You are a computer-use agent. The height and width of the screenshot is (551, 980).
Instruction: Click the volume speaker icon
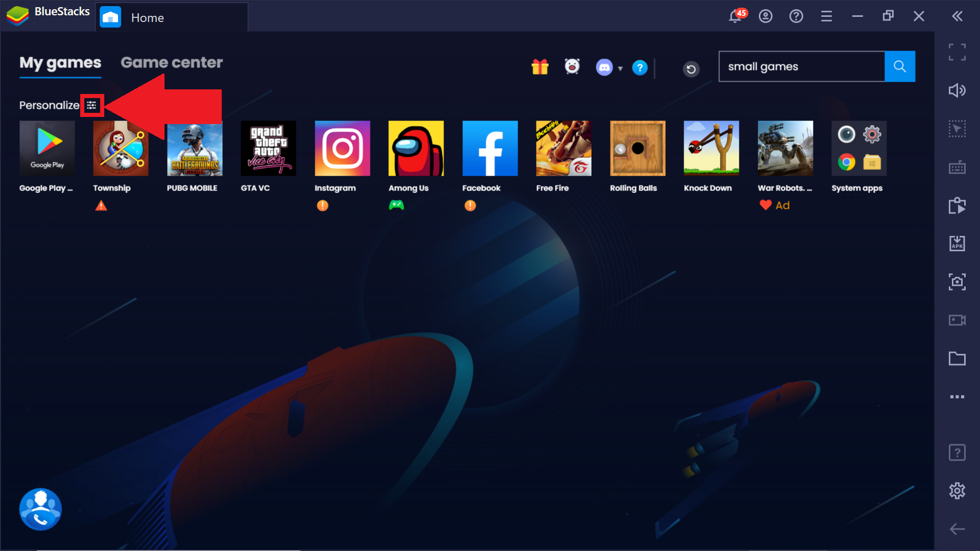tap(957, 90)
